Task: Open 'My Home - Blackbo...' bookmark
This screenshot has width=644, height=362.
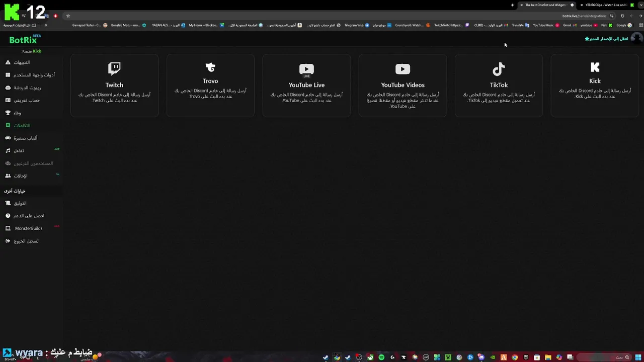Action: (206, 25)
